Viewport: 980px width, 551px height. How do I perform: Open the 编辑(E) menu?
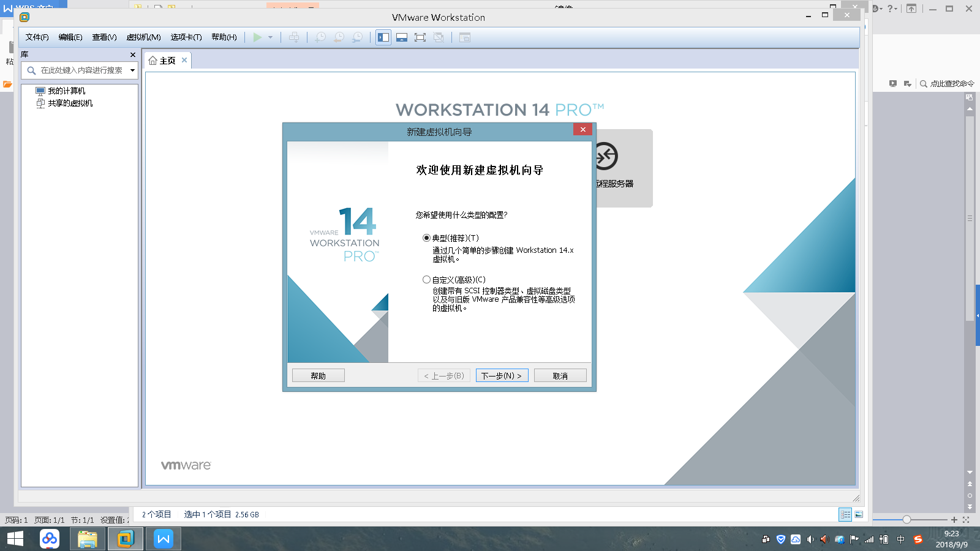click(70, 37)
